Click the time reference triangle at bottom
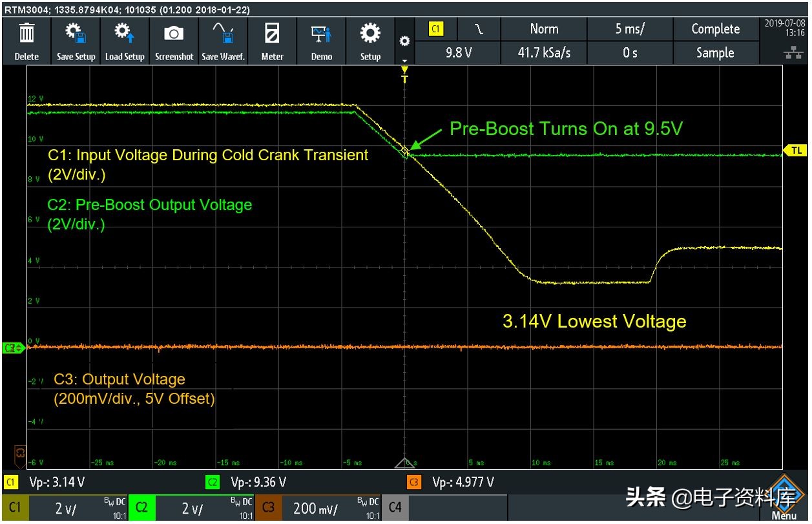The width and height of the screenshot is (812, 524). click(405, 463)
